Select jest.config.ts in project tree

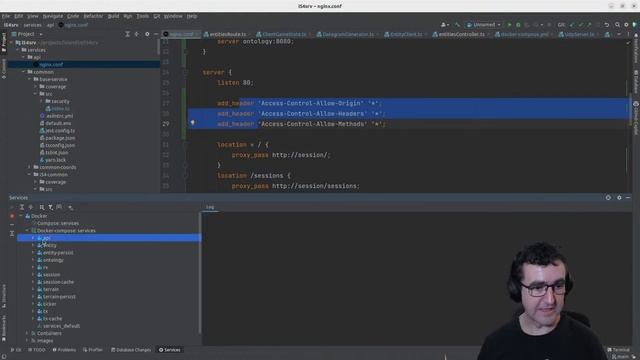[x=57, y=131]
